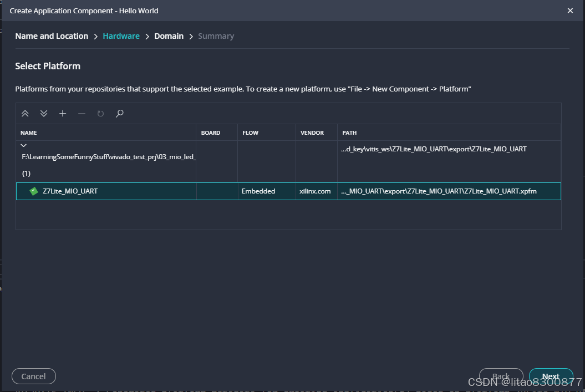Select the Z7Lite_MIO_UART platform row
585x392 pixels.
288,191
